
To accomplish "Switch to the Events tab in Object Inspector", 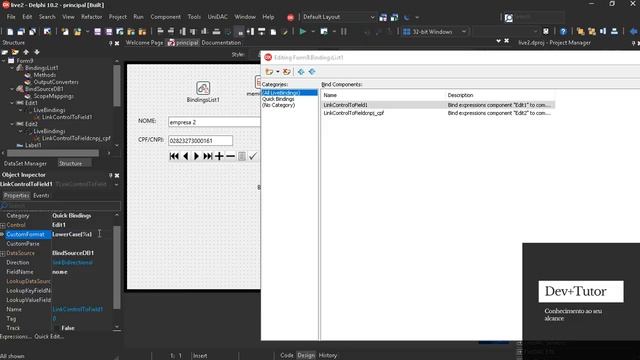I will point(41,196).
